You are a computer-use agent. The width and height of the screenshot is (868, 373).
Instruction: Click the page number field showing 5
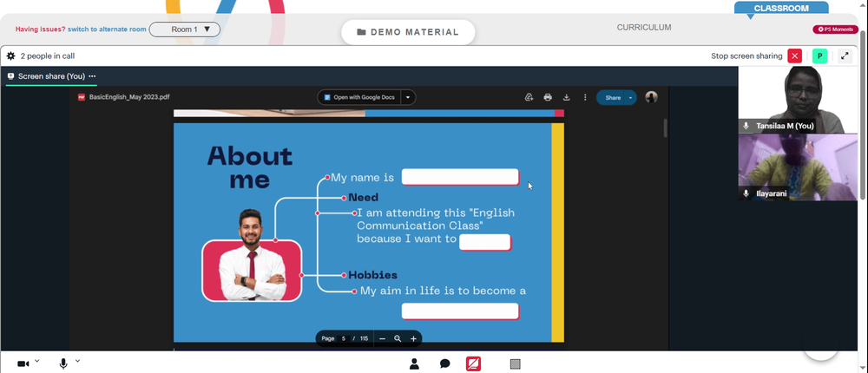pos(343,338)
